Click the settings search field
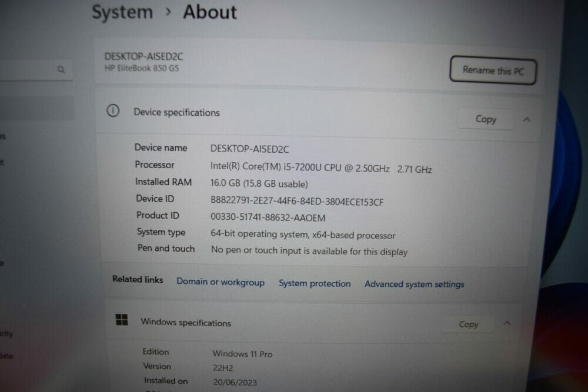This screenshot has width=588, height=392. (36, 70)
